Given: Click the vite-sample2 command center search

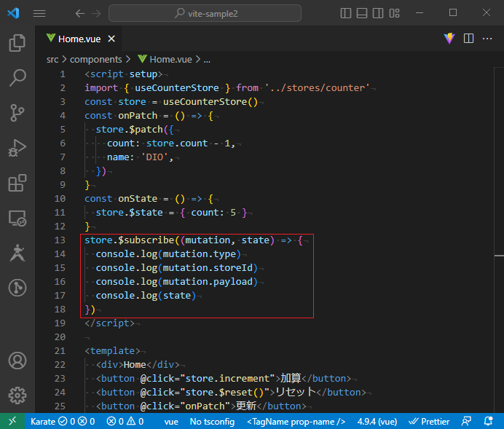Looking at the screenshot, I should tap(205, 14).
